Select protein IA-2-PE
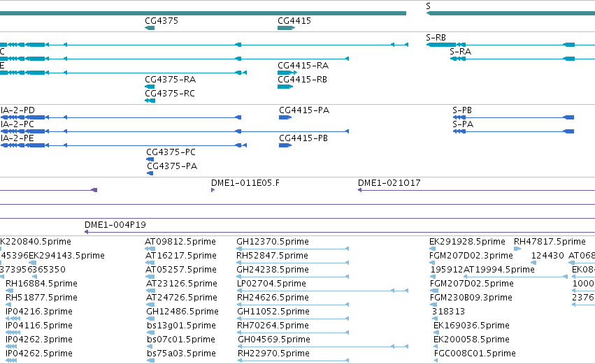This screenshot has width=595, height=364. 17,138
